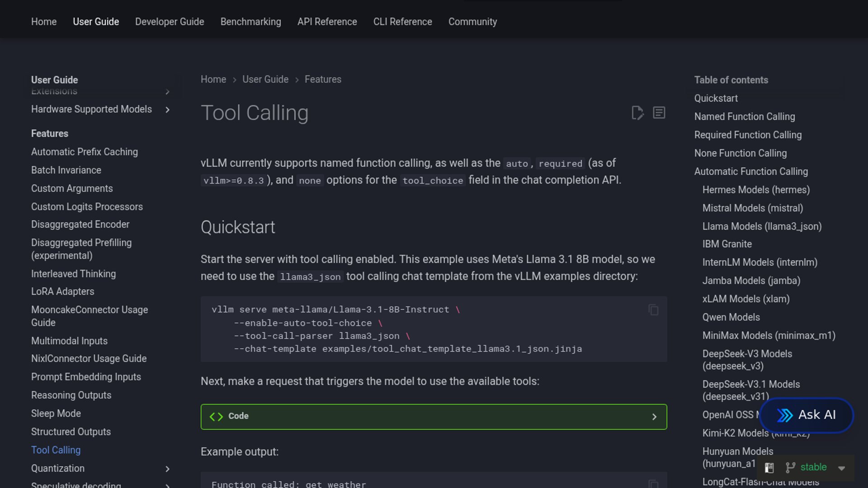The height and width of the screenshot is (488, 868).
Task: Jump to Named Function Calling section
Action: (744, 117)
